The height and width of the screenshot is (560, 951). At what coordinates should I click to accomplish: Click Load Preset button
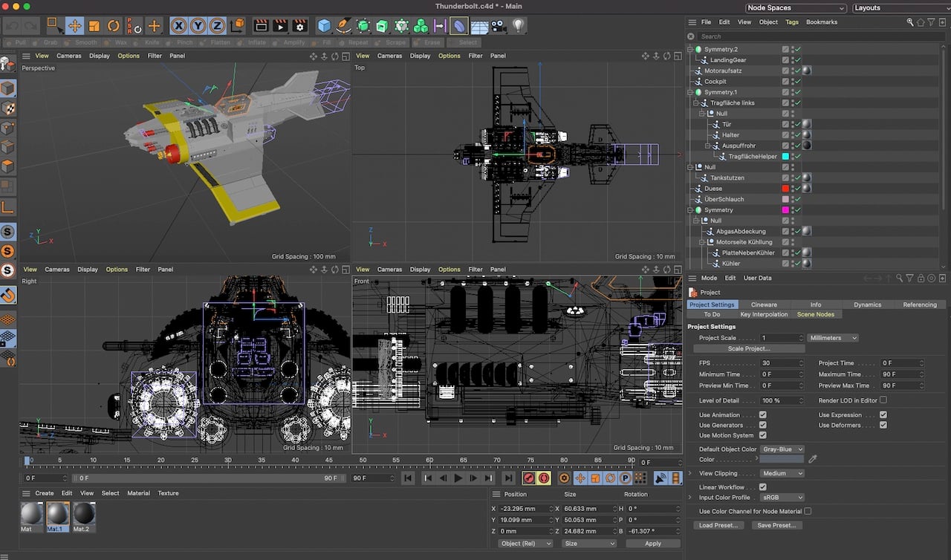(x=718, y=525)
